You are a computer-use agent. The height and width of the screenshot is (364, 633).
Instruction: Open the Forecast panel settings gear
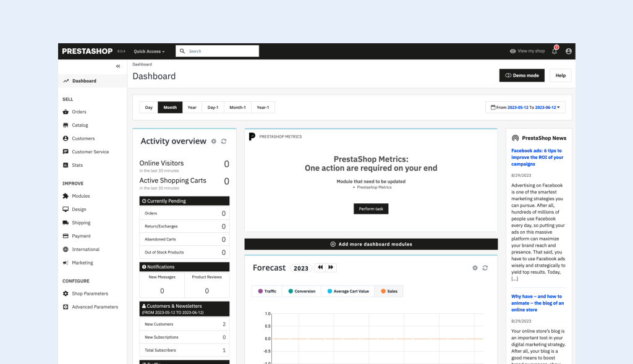tap(474, 268)
